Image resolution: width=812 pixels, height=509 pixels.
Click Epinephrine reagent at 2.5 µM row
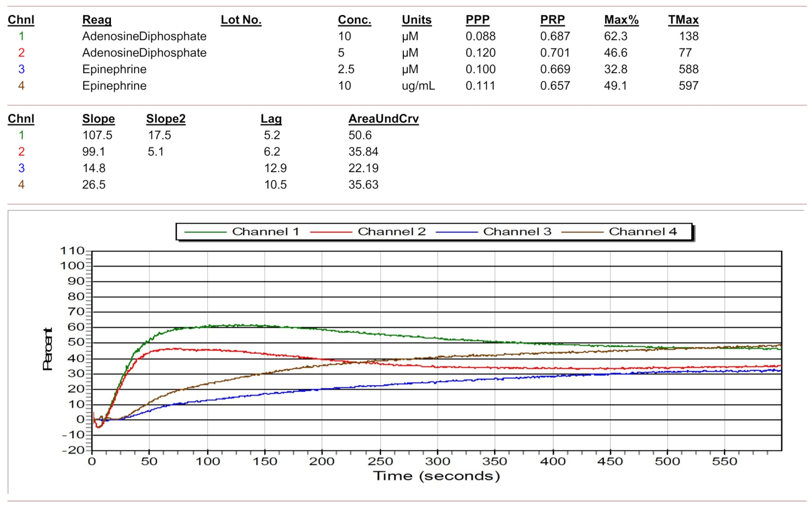click(x=114, y=69)
